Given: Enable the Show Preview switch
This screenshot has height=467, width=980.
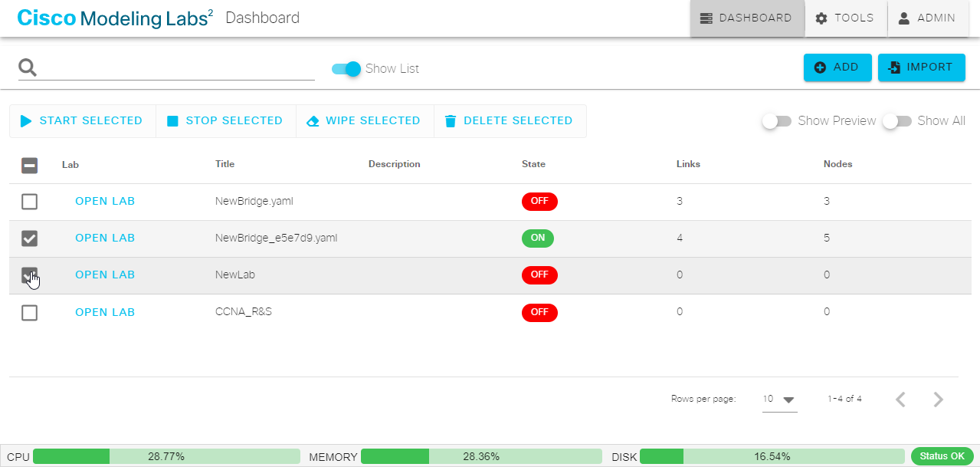Looking at the screenshot, I should [x=777, y=121].
